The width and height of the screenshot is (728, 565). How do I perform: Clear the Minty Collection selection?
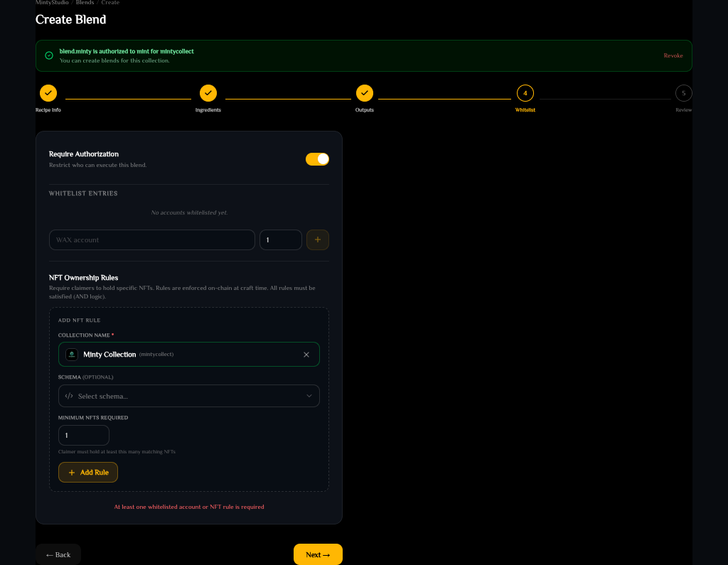coord(306,355)
